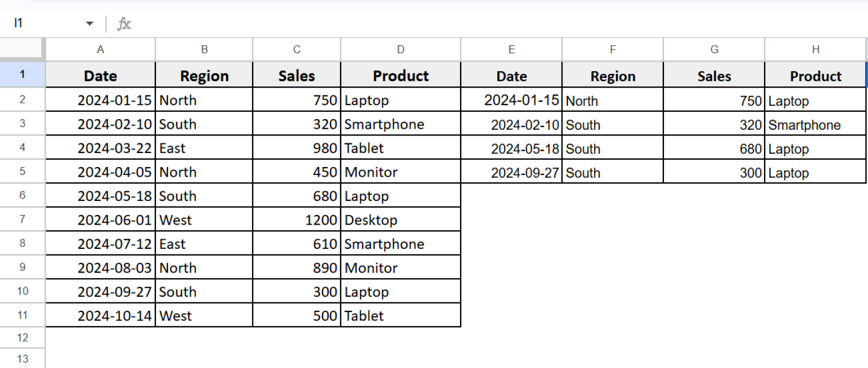The image size is (868, 368).
Task: Click the fx formula icon
Action: pyautogui.click(x=124, y=24)
